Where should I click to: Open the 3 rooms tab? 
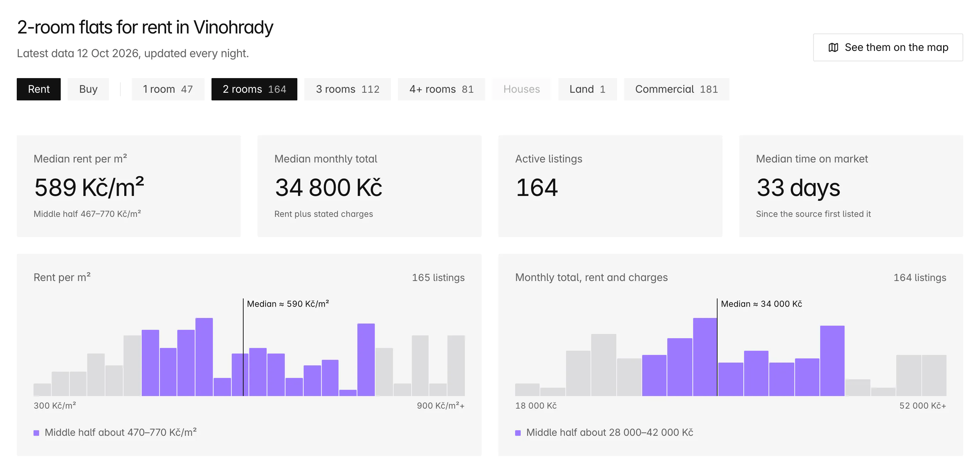(x=347, y=89)
